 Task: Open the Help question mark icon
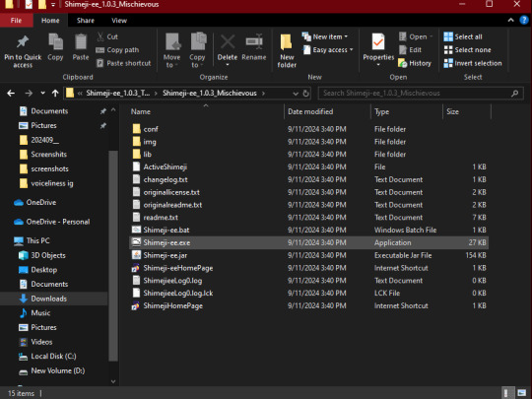click(x=524, y=21)
